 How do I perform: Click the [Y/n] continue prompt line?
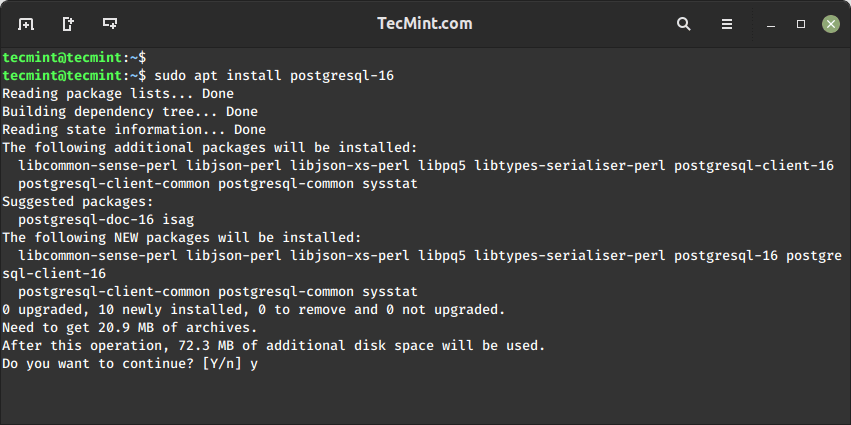point(130,364)
